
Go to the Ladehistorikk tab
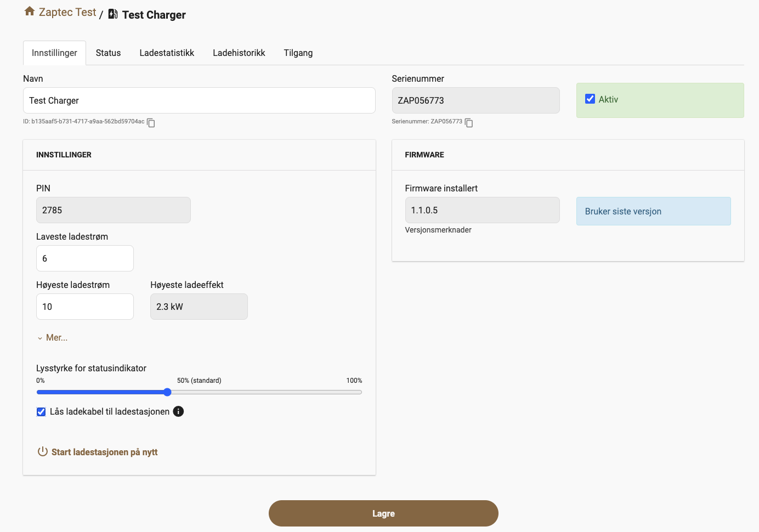pos(239,53)
